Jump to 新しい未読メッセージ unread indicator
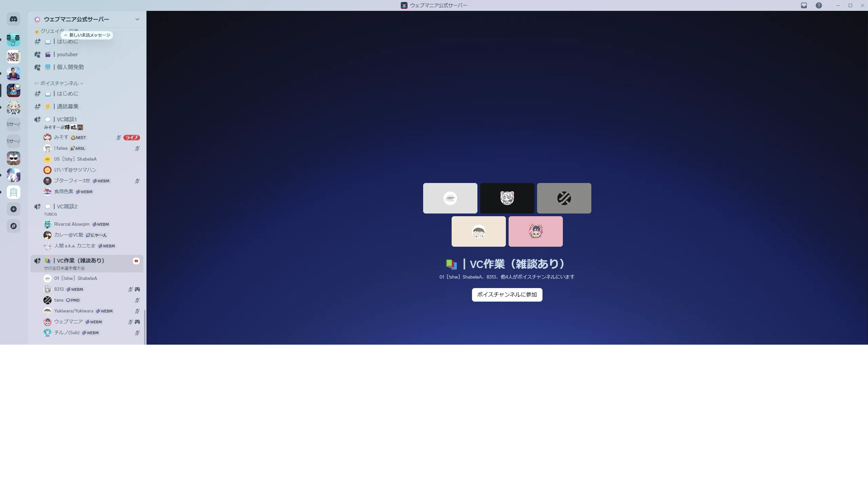 [x=87, y=35]
